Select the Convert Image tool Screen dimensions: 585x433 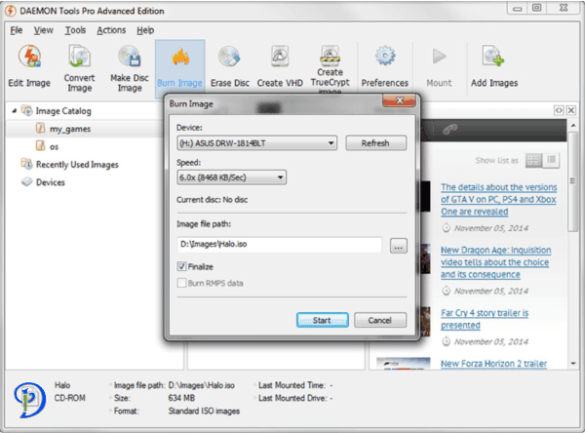pyautogui.click(x=79, y=69)
